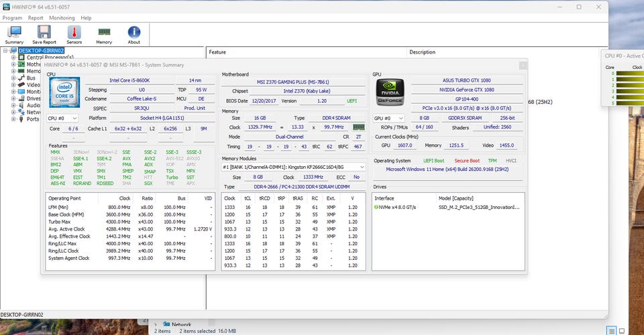644x335 pixels.
Task: Click the HVCI indicator
Action: [x=511, y=161]
